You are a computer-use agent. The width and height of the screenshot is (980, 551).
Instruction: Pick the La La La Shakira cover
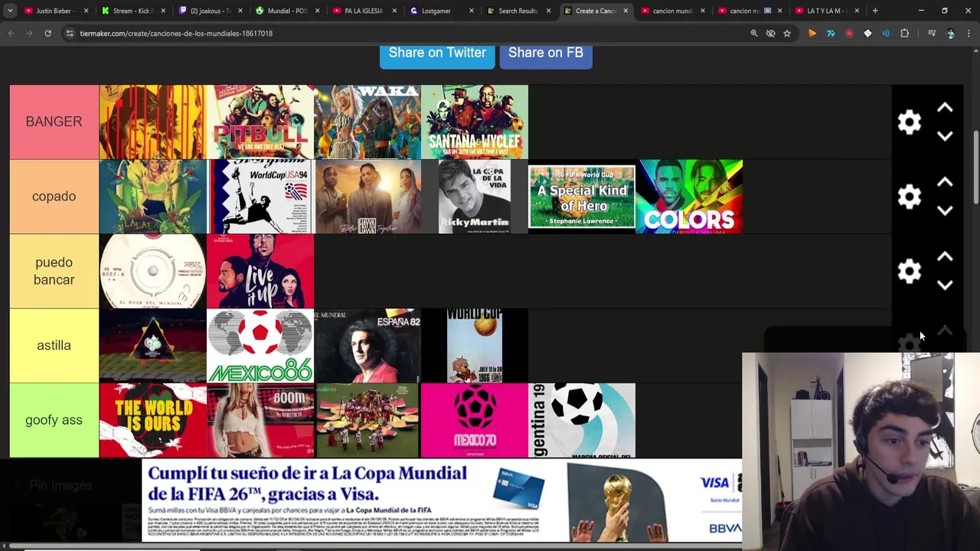[x=153, y=197]
